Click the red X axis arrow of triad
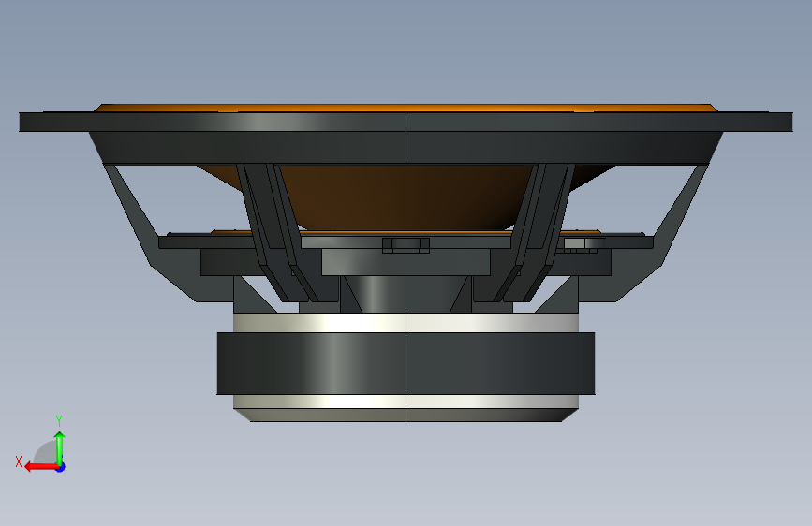Screen dimensions: 812x526 click(40, 467)
